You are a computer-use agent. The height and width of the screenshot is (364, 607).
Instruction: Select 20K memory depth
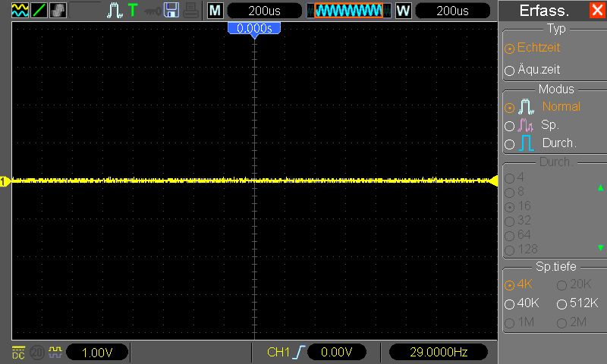pyautogui.click(x=574, y=284)
